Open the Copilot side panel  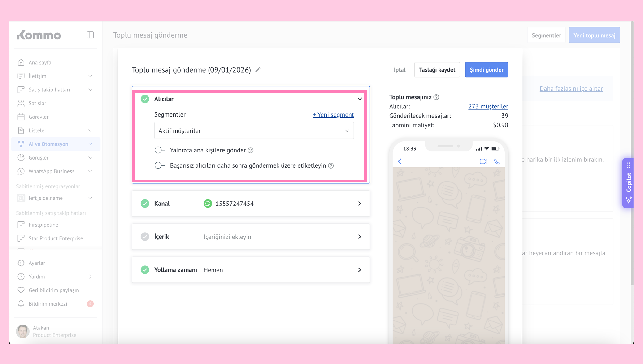pos(629,183)
